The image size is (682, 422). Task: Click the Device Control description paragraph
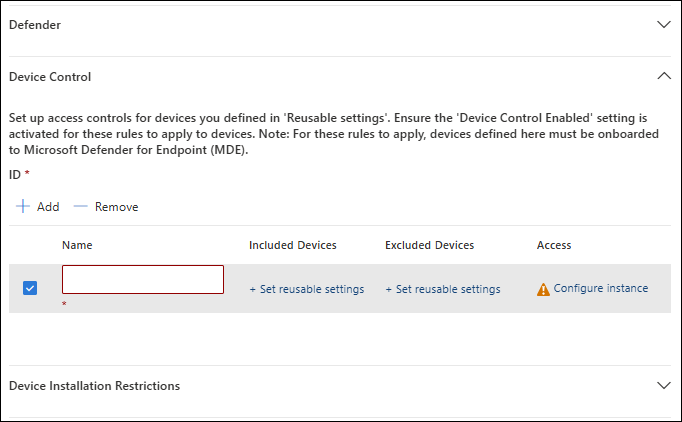point(334,134)
